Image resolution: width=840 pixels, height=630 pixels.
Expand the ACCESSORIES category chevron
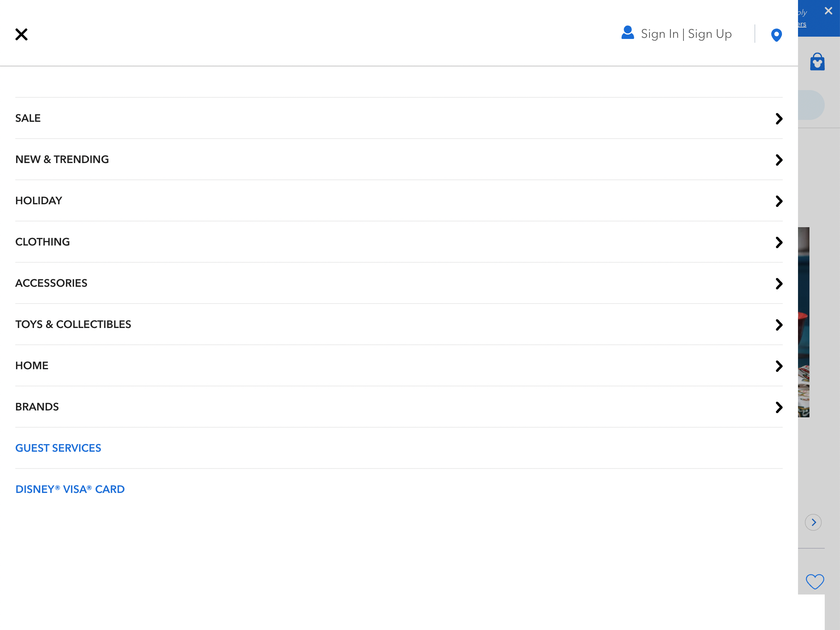pyautogui.click(x=779, y=284)
